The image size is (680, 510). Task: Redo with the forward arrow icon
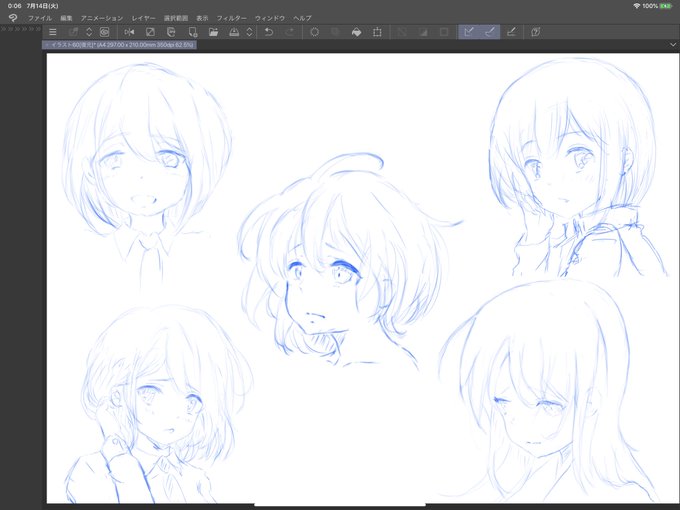tap(290, 32)
